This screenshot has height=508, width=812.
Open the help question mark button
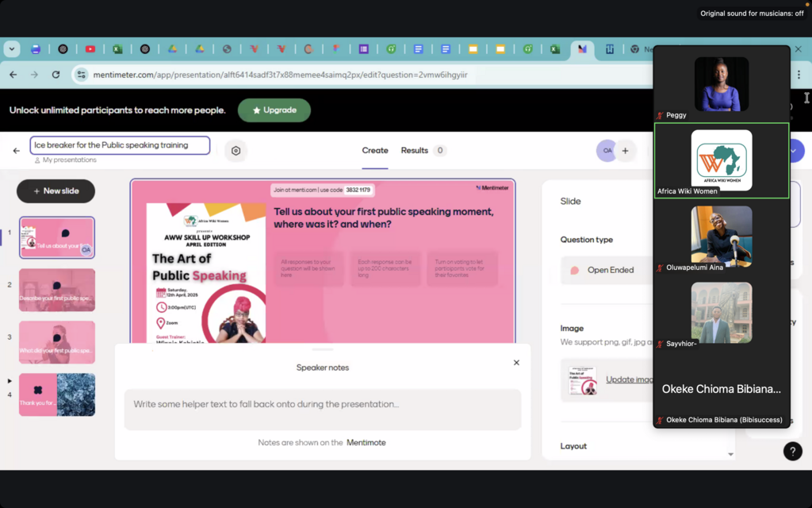tap(792, 452)
